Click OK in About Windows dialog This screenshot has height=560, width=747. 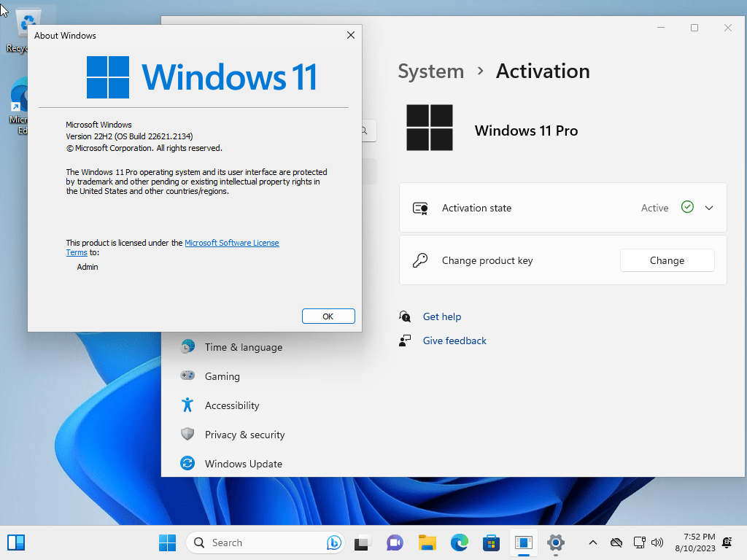coord(328,316)
